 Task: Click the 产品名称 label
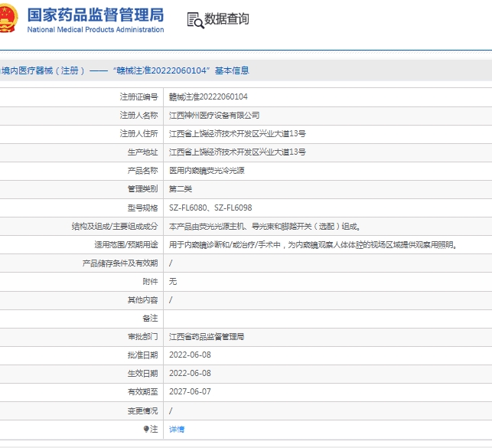pyautogui.click(x=142, y=171)
